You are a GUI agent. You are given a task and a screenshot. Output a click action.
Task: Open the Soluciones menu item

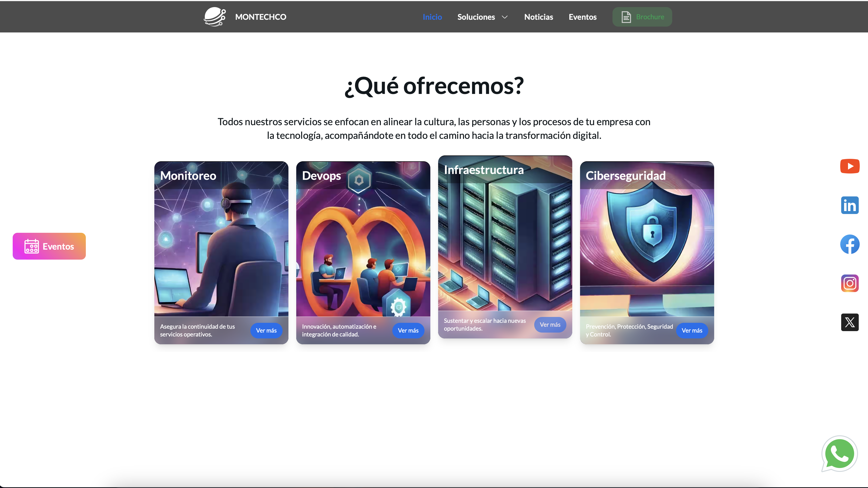point(476,17)
